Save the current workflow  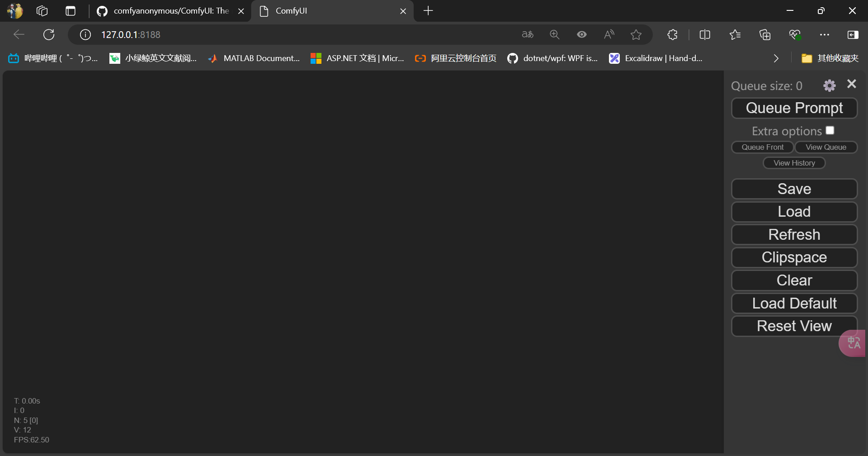click(794, 189)
